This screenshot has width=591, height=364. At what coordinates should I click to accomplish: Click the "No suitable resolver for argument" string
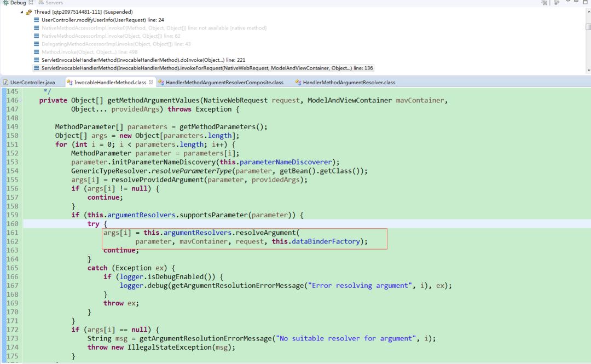[346, 338]
